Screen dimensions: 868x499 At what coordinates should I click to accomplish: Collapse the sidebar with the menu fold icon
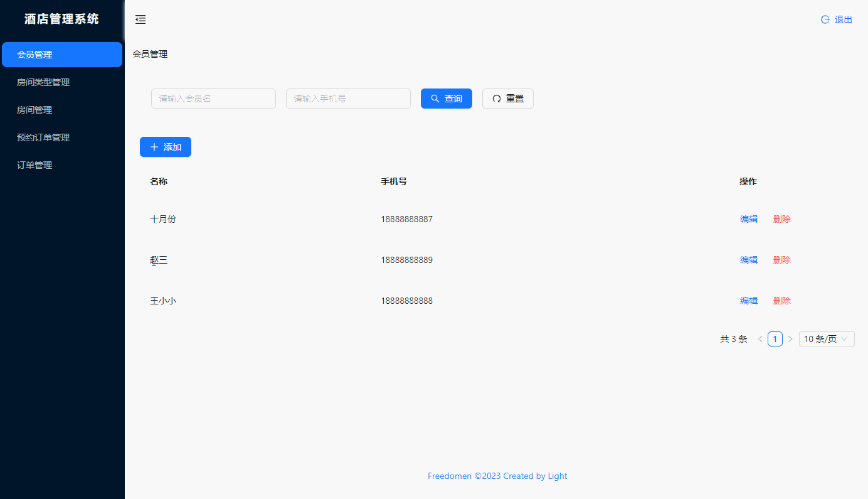coord(140,19)
